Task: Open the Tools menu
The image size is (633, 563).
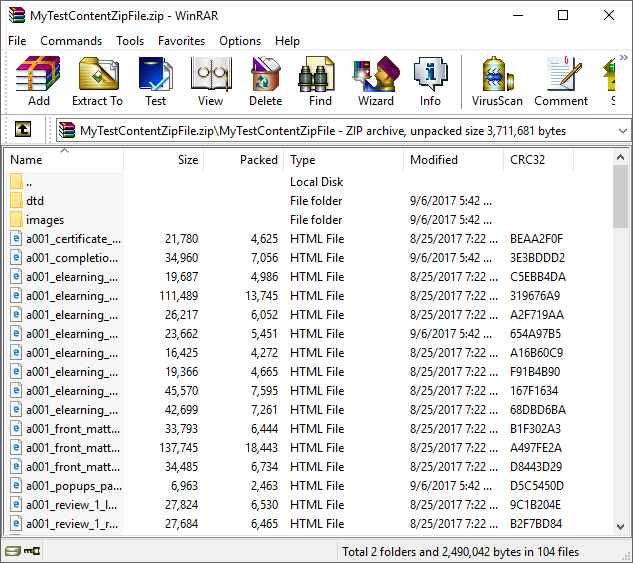Action: click(x=130, y=41)
